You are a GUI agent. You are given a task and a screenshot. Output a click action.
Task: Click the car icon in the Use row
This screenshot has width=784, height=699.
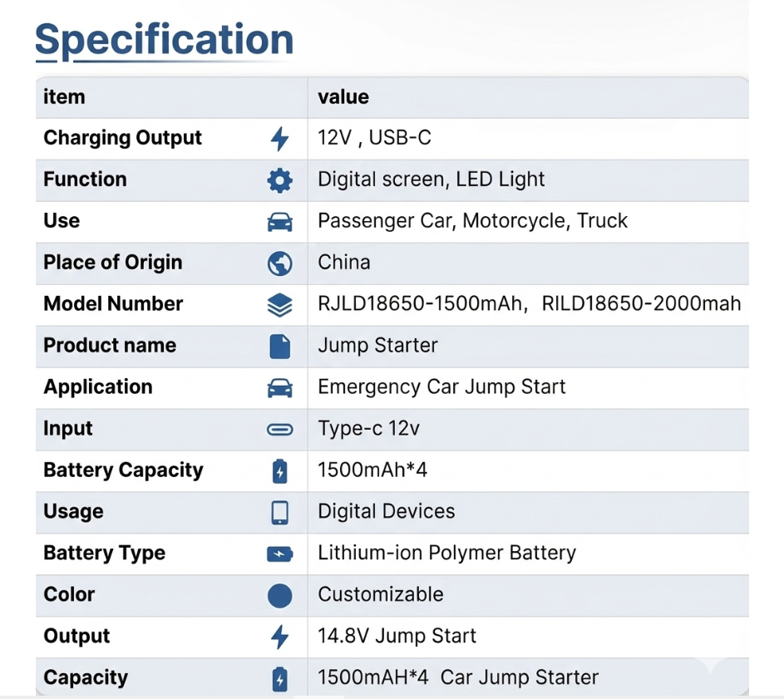pos(280,222)
